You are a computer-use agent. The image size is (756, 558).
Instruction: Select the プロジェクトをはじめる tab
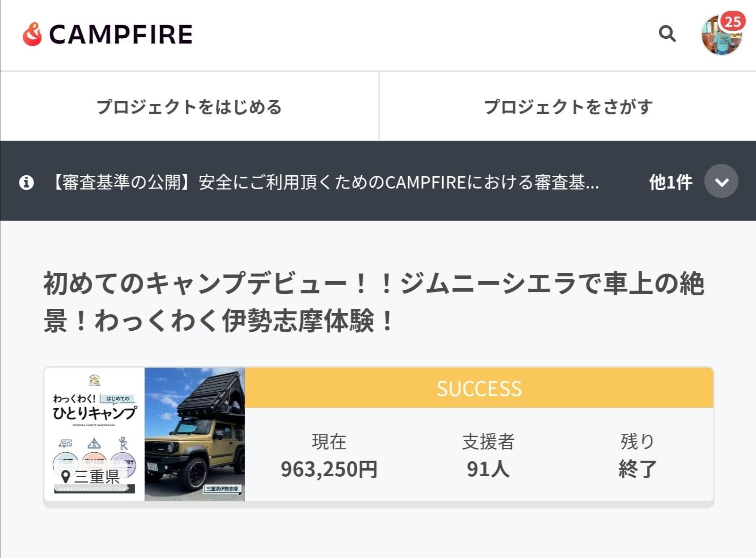[189, 107]
